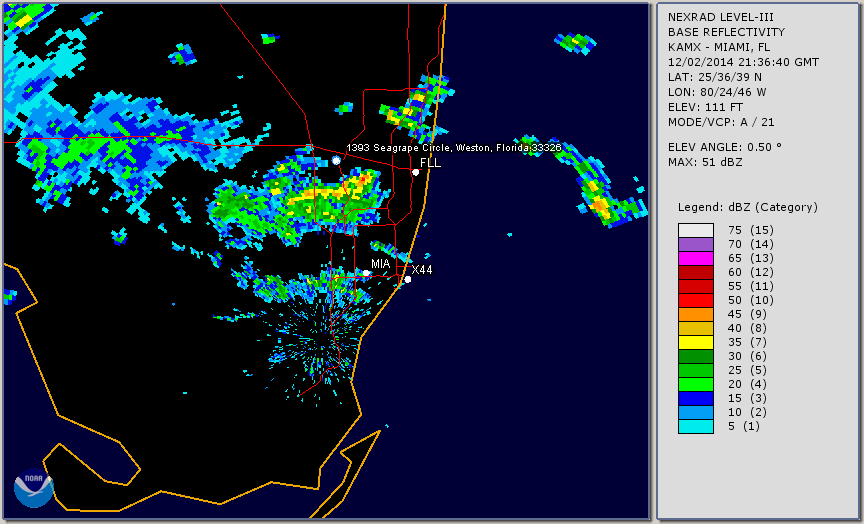This screenshot has height=524, width=864.
Task: Click the 'KAMX - MIAMI, FL' station text
Action: (719, 47)
